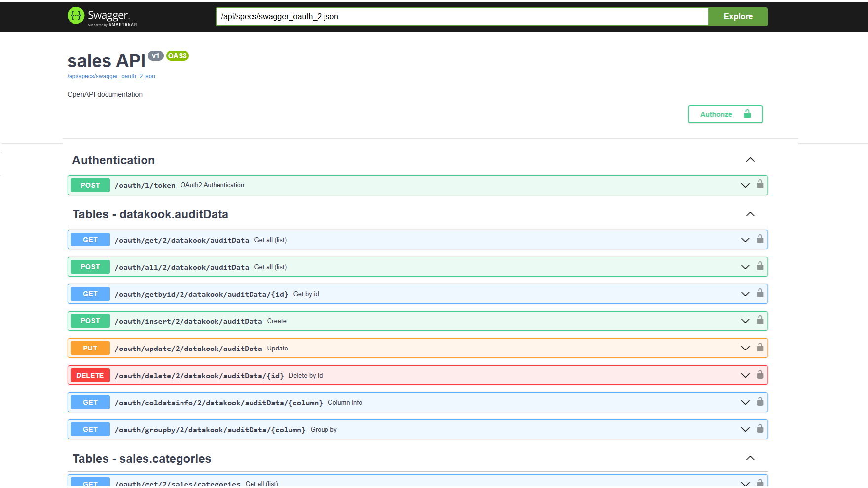Click the Authorize button
This screenshot has width=868, height=488.
725,114
